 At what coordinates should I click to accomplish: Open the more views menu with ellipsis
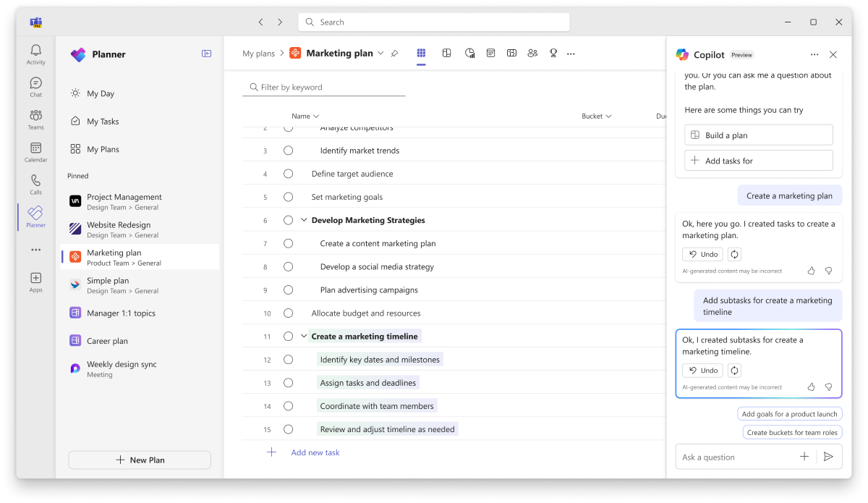pos(571,53)
